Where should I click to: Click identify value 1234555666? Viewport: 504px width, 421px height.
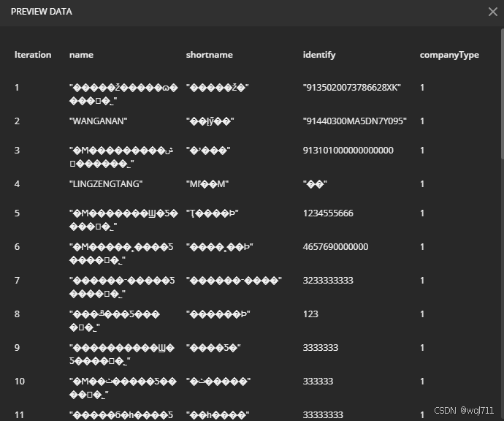(x=328, y=213)
